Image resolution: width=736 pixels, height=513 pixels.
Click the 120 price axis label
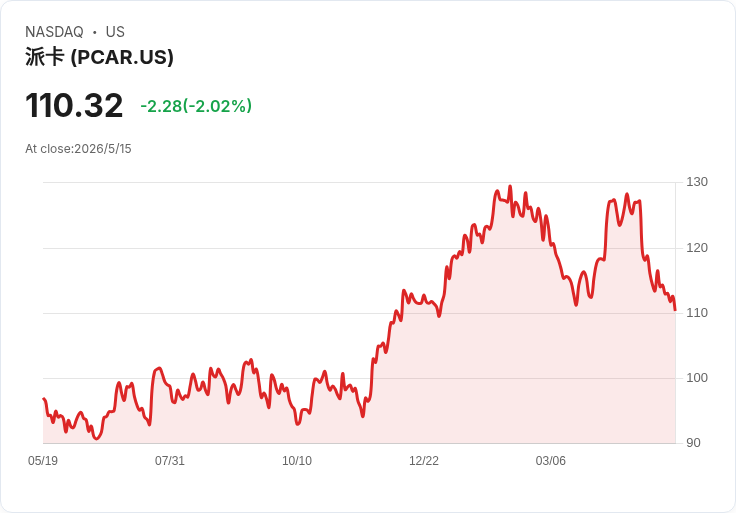coord(697,247)
